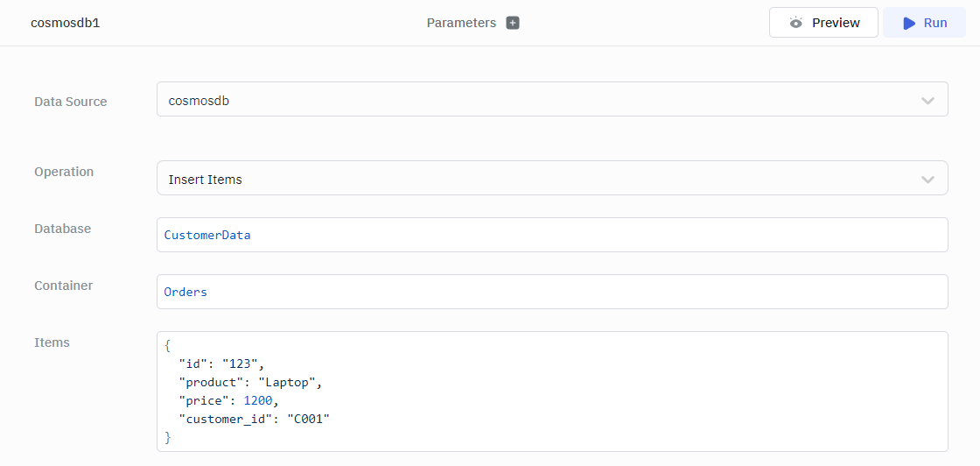Click the price value 1200 in Items
This screenshot has width=980, height=466.
258,400
